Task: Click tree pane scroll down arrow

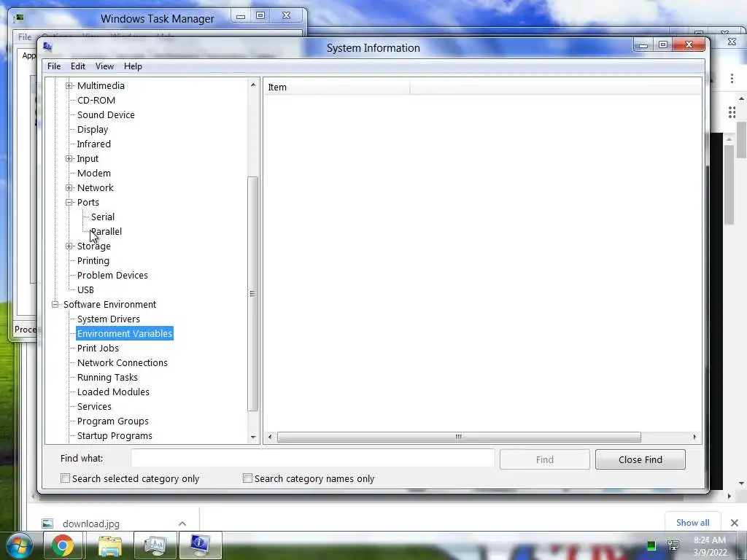Action: 253,437
